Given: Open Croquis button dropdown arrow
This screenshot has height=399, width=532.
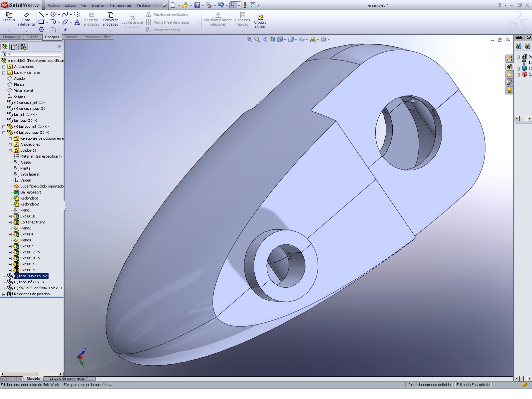Looking at the screenshot, I should pyautogui.click(x=9, y=31).
